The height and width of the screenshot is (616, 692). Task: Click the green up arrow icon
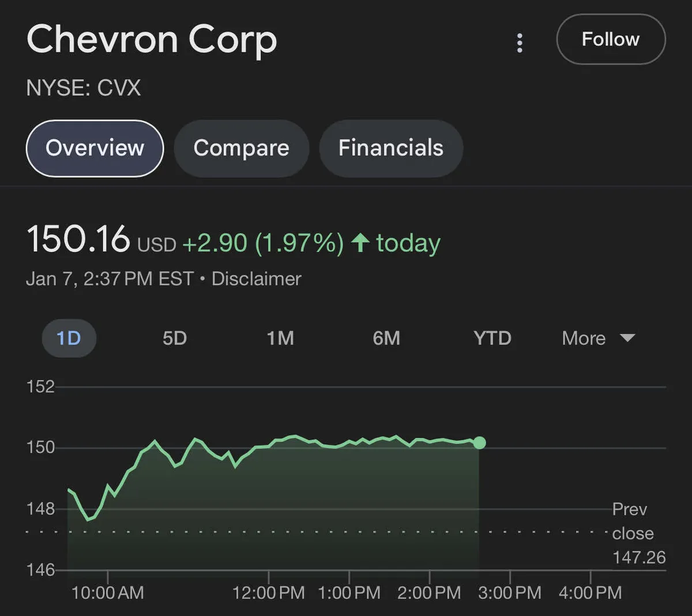[x=360, y=243]
